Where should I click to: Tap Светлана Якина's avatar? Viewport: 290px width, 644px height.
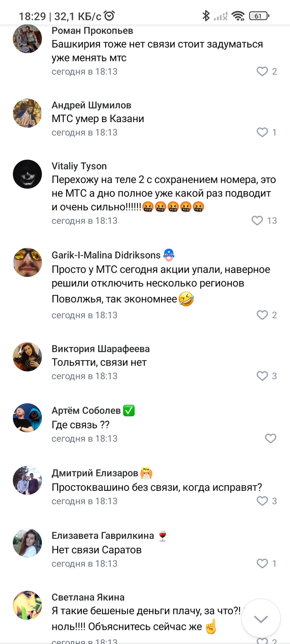(27, 605)
